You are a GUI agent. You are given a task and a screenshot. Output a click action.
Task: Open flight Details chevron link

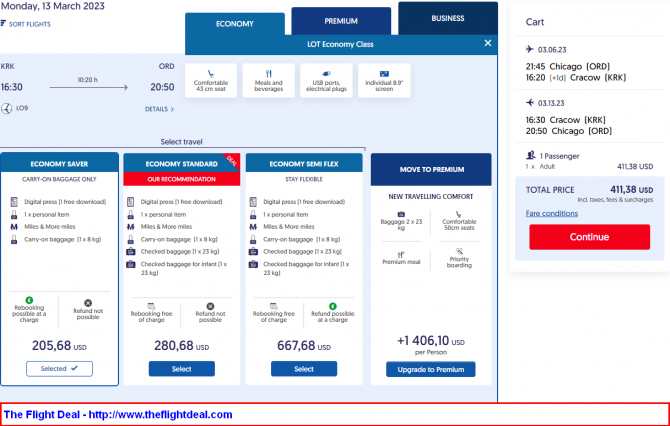(x=159, y=109)
